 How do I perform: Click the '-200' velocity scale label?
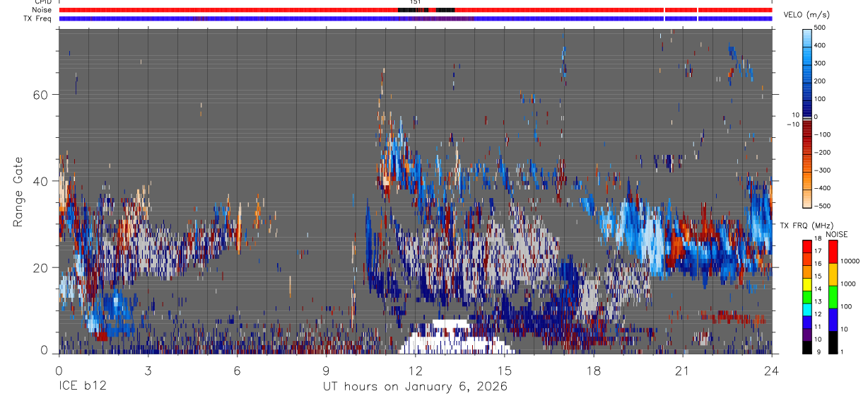pos(822,153)
